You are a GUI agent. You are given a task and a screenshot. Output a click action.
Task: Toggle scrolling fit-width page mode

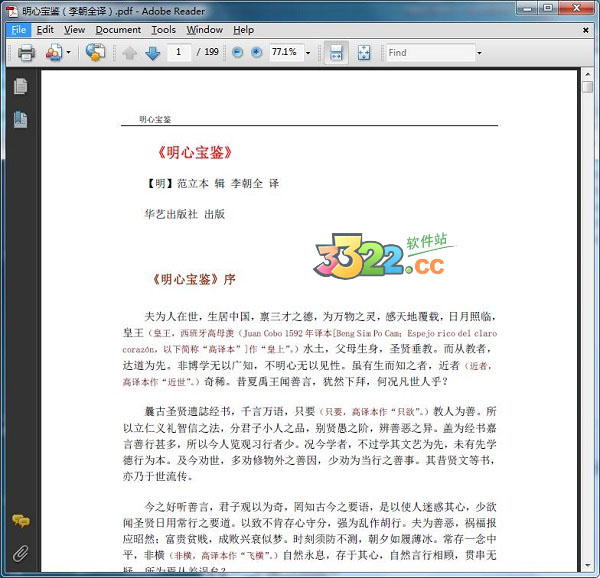tap(336, 52)
